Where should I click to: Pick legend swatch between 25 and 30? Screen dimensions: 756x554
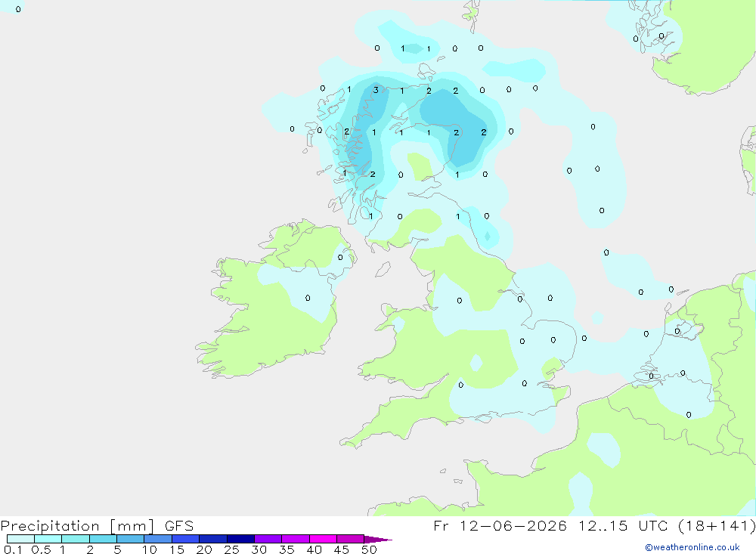coord(240,539)
